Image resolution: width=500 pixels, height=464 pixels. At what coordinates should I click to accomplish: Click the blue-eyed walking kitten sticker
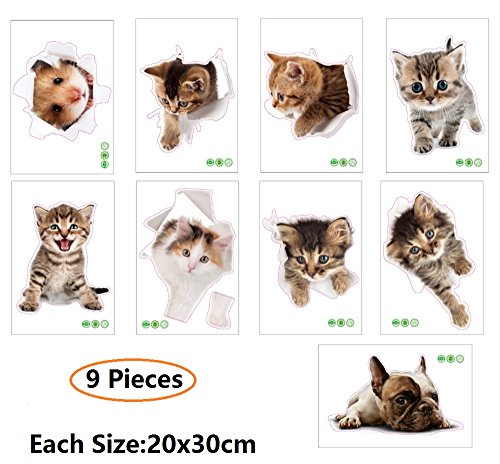437,95
